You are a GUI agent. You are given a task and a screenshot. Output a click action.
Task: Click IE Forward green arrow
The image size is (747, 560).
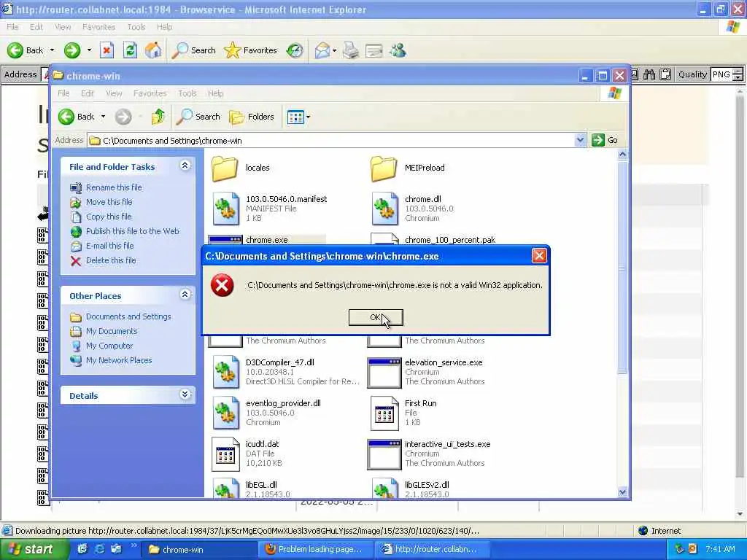[x=72, y=50]
